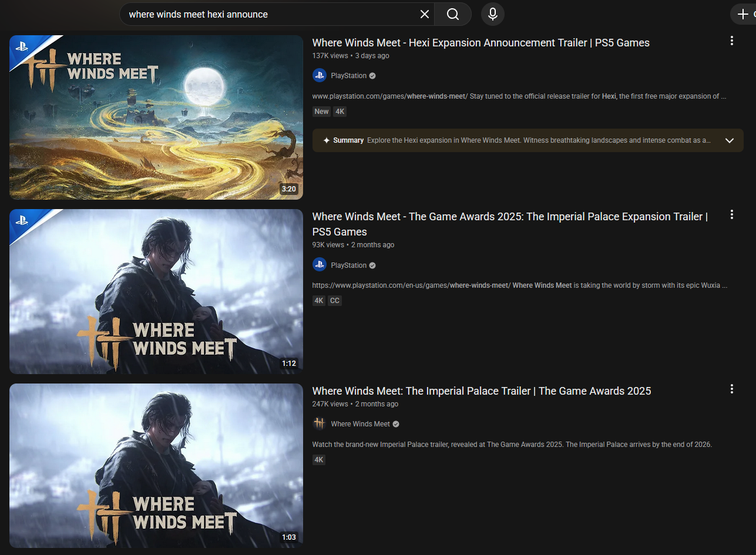Viewport: 756px width, 555px height.
Task: Open PlayStation channel avatar on Hexi video
Action: 320,76
